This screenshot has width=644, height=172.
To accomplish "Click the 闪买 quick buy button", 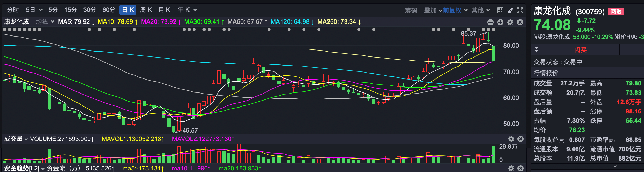I will tap(580, 50).
